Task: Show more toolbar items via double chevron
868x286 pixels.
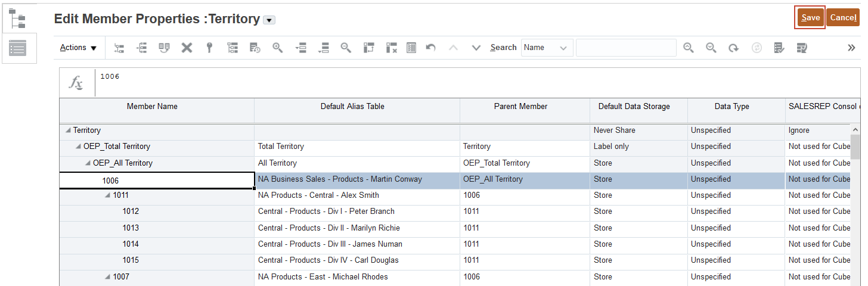Action: tap(851, 48)
